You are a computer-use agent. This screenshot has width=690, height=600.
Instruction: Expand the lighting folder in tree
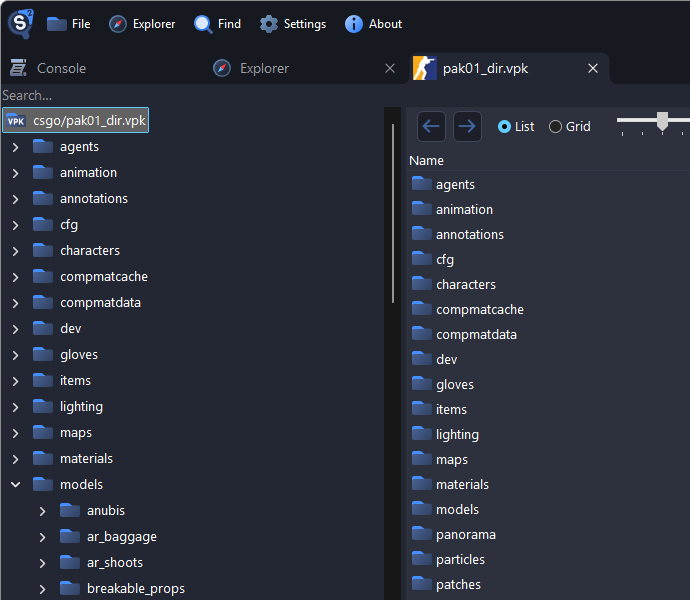(x=15, y=407)
